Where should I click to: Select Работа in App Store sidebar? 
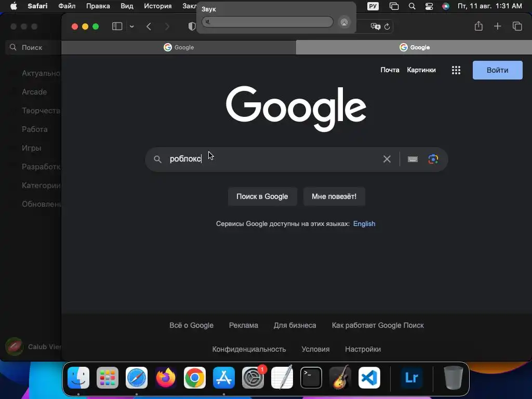coord(35,129)
